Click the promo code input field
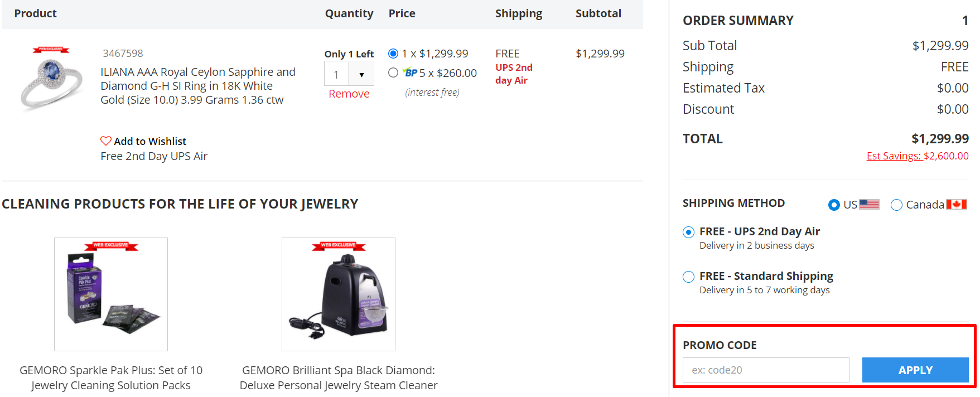 click(766, 370)
